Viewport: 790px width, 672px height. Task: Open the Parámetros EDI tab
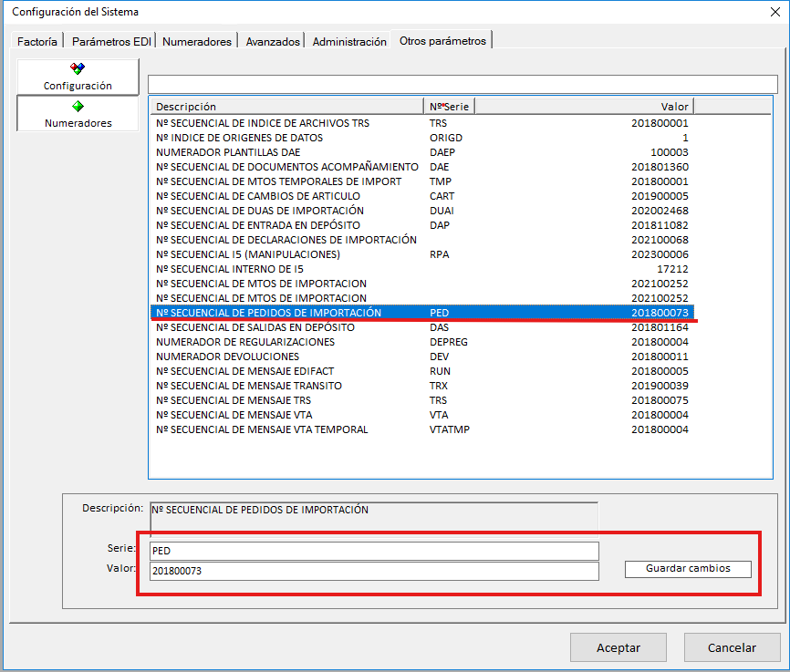(x=111, y=41)
